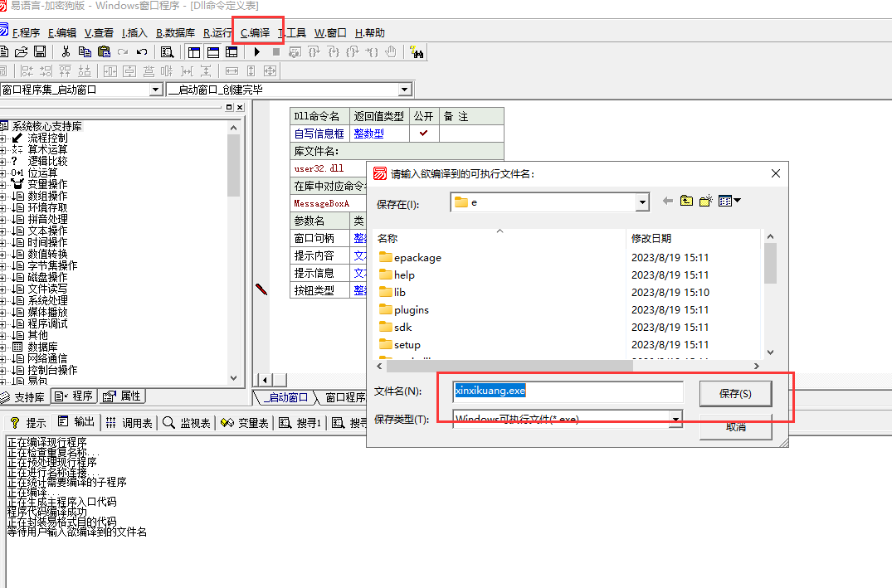Screen dimensions: 892x588
Task: Run the program with the play icon
Action: [x=257, y=52]
